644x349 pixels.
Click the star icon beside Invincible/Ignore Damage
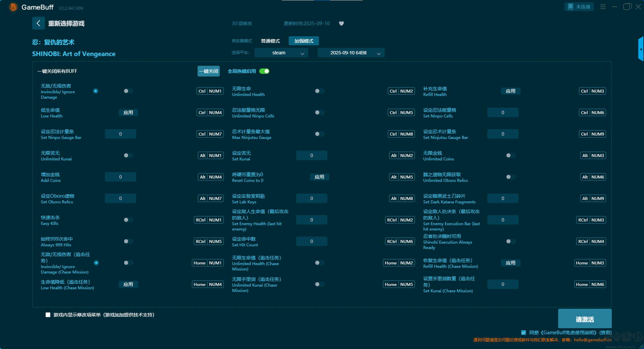(96, 91)
